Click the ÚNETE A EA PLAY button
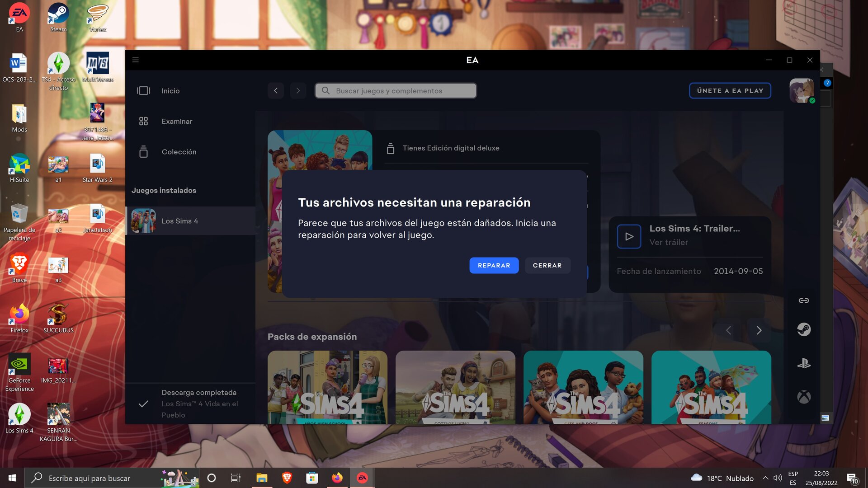The image size is (868, 488). click(x=730, y=91)
